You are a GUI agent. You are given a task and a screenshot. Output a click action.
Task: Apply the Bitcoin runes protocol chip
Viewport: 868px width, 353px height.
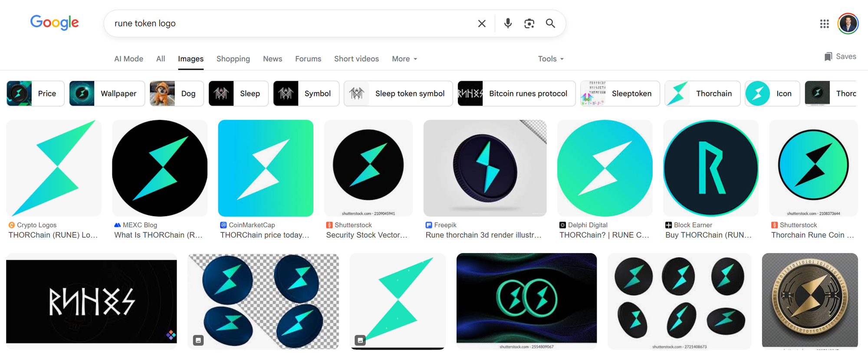[x=516, y=93]
